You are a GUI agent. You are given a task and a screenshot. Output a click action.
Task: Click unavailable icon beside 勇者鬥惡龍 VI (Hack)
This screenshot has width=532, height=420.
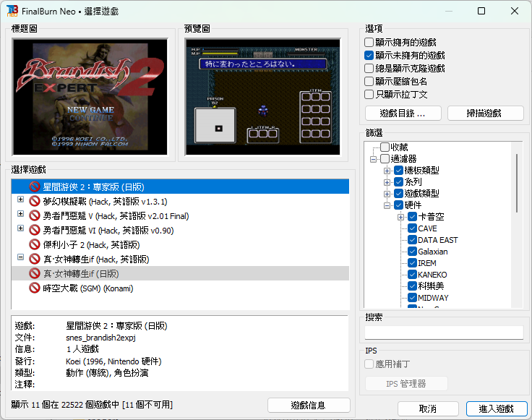pyautogui.click(x=35, y=230)
